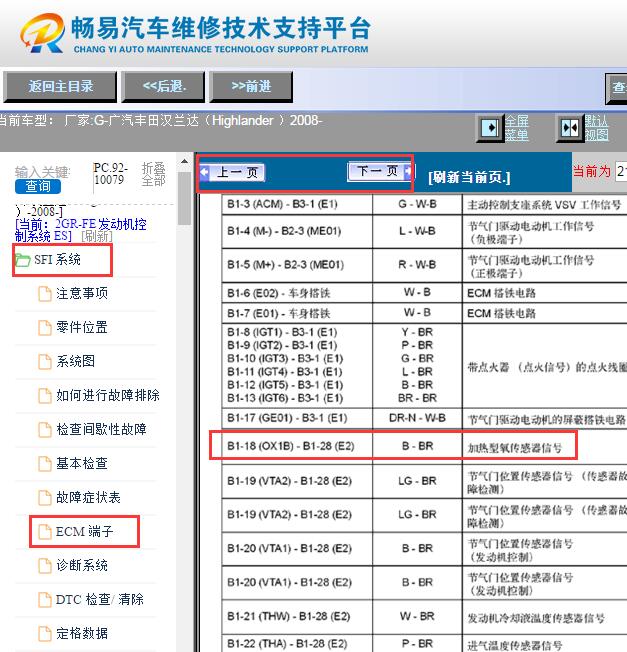The image size is (627, 652).
Task: Open 诊断系统 in the tree
Action: [x=82, y=566]
